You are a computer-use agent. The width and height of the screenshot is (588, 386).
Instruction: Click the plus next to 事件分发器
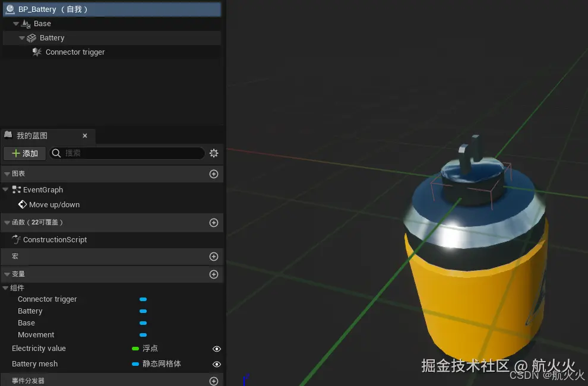click(214, 381)
